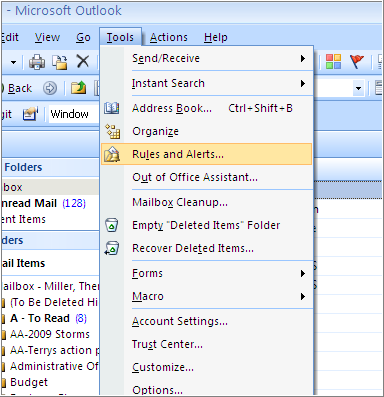Viewport: 384px width, 397px height.
Task: Click the Forward navigation arrow icon
Action: tap(50, 88)
